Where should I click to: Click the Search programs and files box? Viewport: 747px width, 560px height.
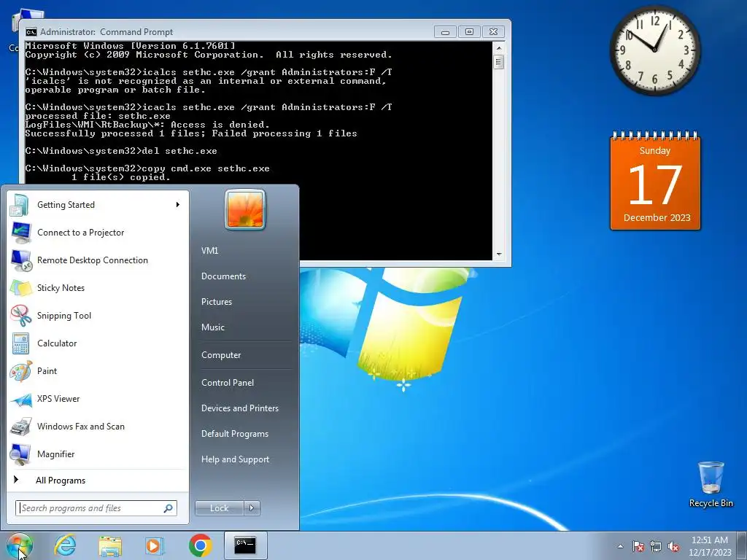[x=96, y=508]
